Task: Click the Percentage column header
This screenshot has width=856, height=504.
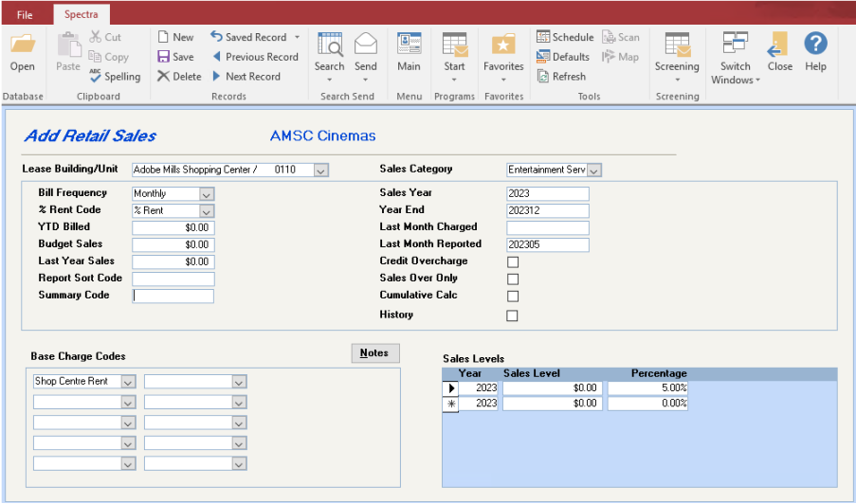Action: pos(659,373)
